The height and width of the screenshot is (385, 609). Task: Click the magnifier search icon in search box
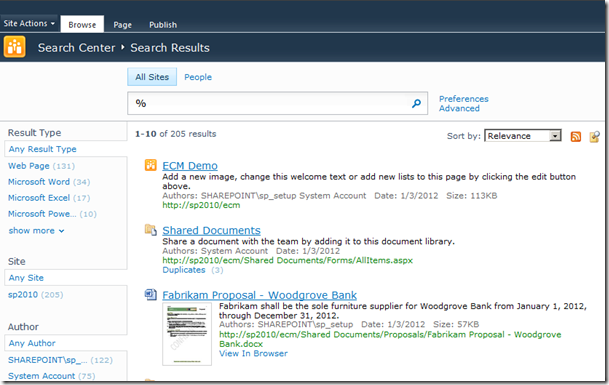416,103
